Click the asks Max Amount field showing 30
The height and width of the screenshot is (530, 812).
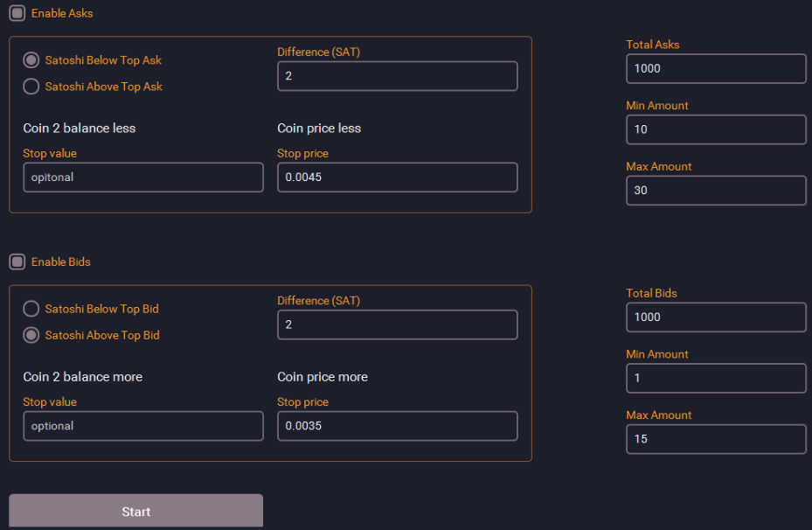(x=716, y=190)
